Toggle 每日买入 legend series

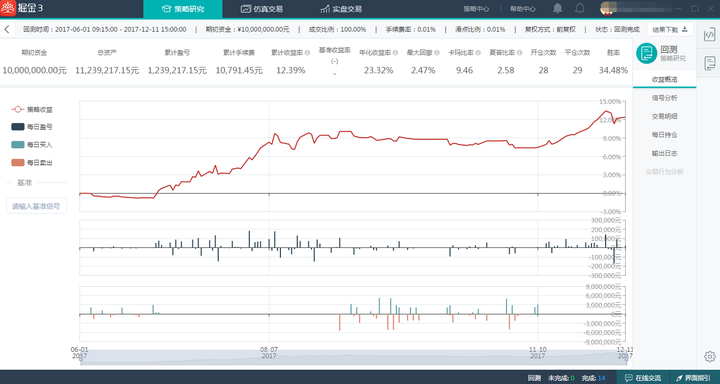click(x=32, y=145)
